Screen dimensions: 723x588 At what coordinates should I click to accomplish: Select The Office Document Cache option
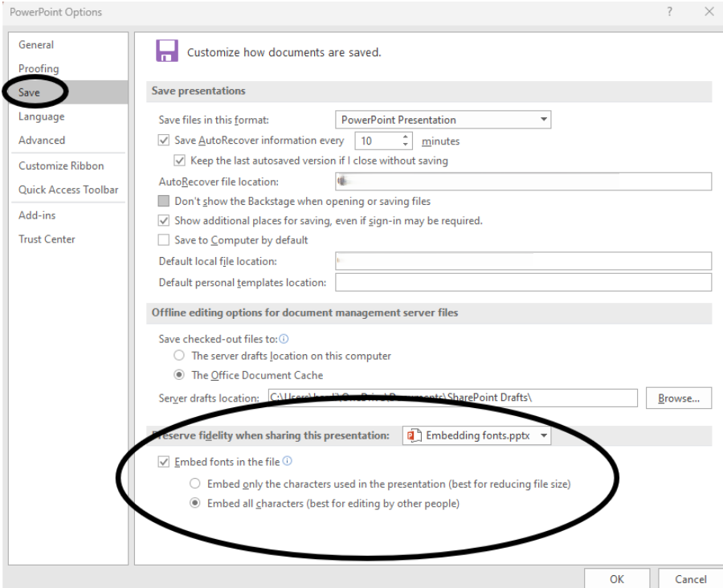coord(179,375)
